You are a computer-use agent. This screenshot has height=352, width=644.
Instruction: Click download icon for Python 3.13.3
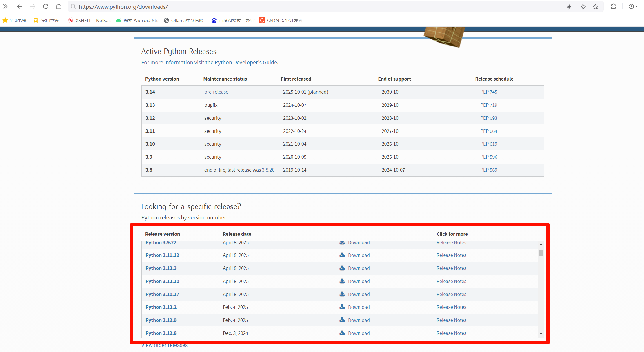[342, 268]
